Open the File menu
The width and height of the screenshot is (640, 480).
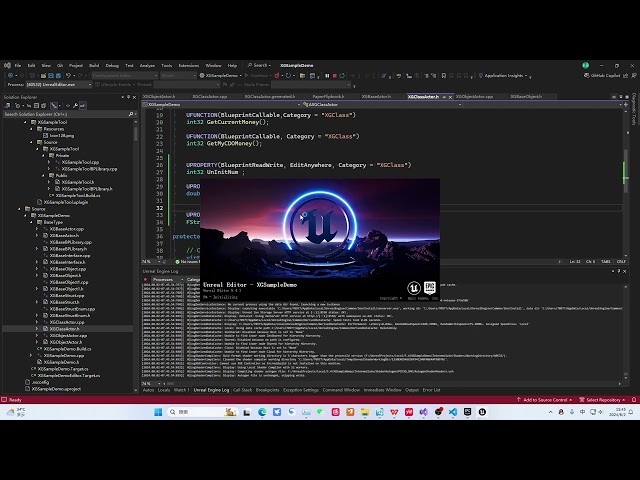(18, 65)
